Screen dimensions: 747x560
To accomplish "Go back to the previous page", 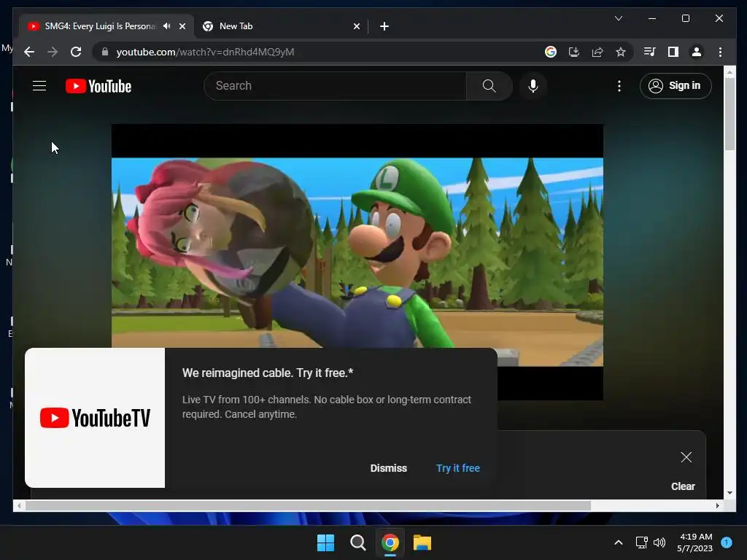I will tap(29, 52).
